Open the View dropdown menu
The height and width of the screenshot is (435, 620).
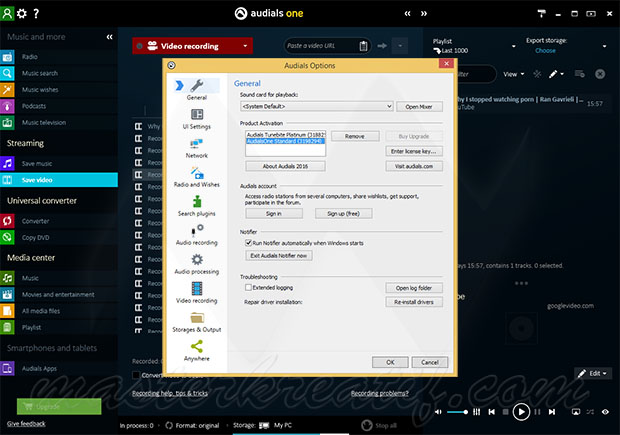(513, 74)
